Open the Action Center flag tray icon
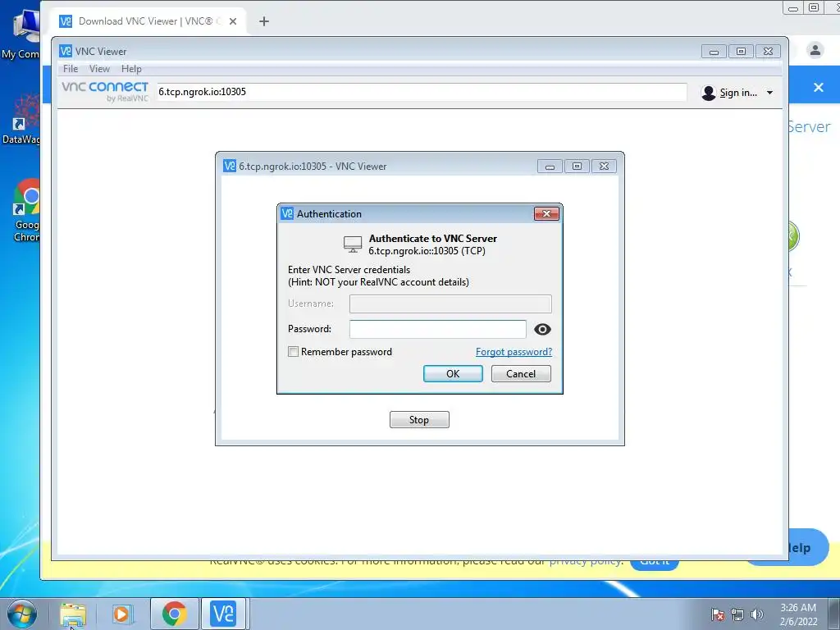 718,615
